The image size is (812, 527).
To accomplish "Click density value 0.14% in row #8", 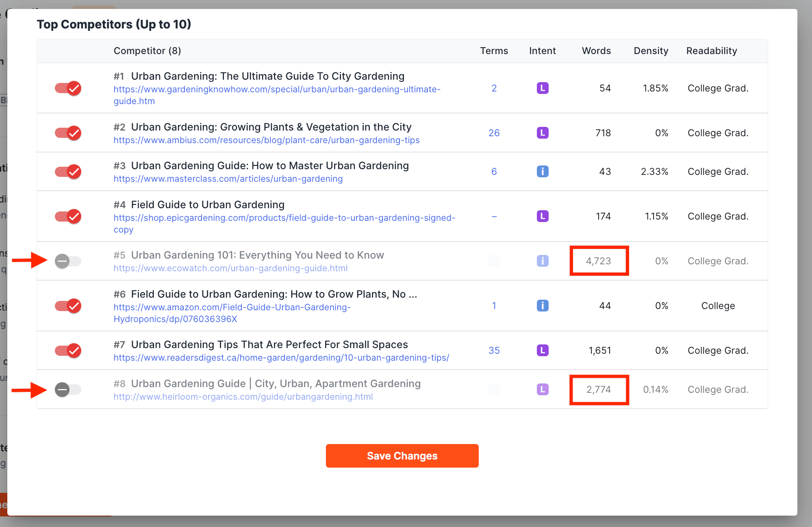I will [656, 390].
